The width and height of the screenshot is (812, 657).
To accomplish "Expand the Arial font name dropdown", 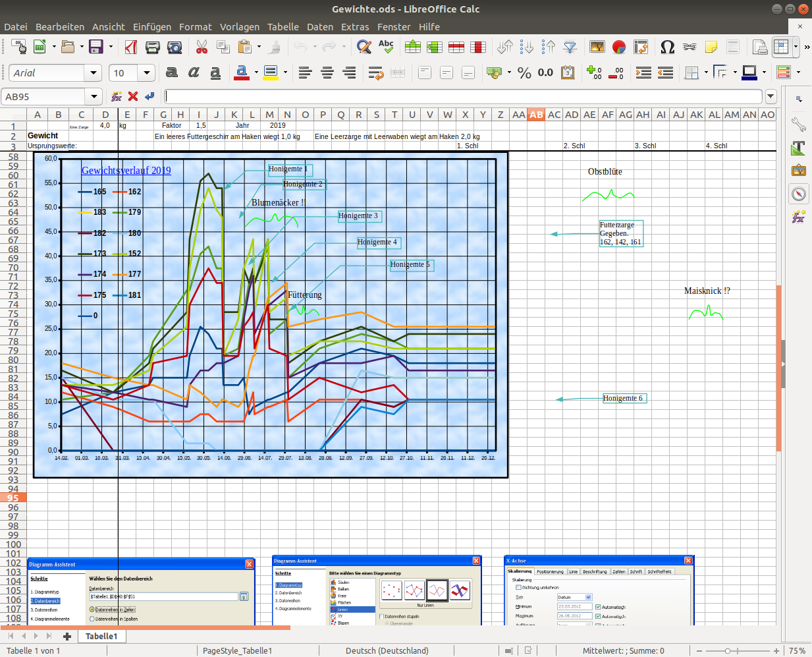I will (94, 72).
